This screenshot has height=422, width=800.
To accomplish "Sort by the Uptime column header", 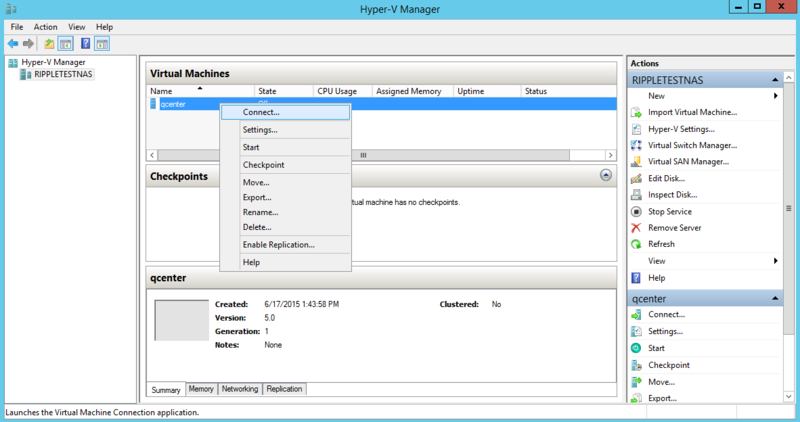I will pyautogui.click(x=487, y=91).
